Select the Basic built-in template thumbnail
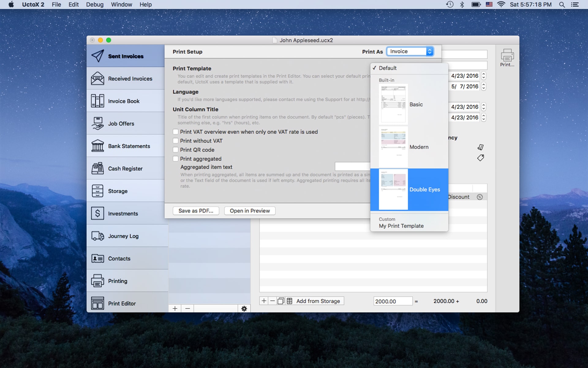Screen dimensions: 588x368 (393, 104)
